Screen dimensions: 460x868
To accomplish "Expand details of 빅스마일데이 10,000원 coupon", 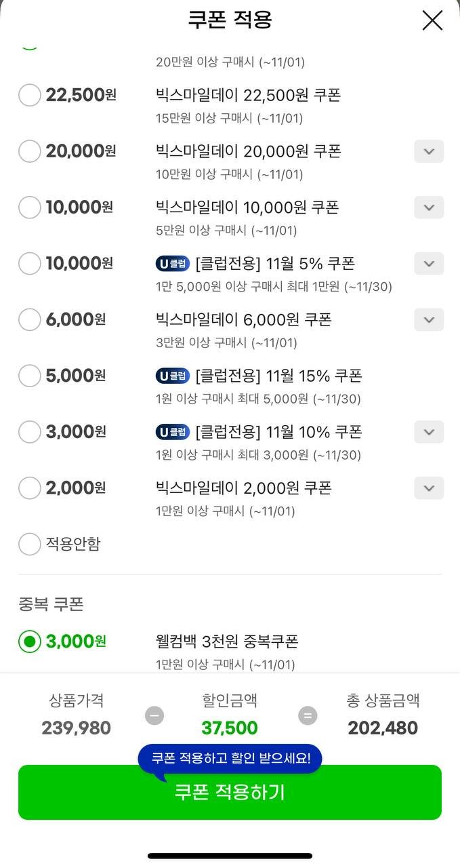I will pos(429,208).
